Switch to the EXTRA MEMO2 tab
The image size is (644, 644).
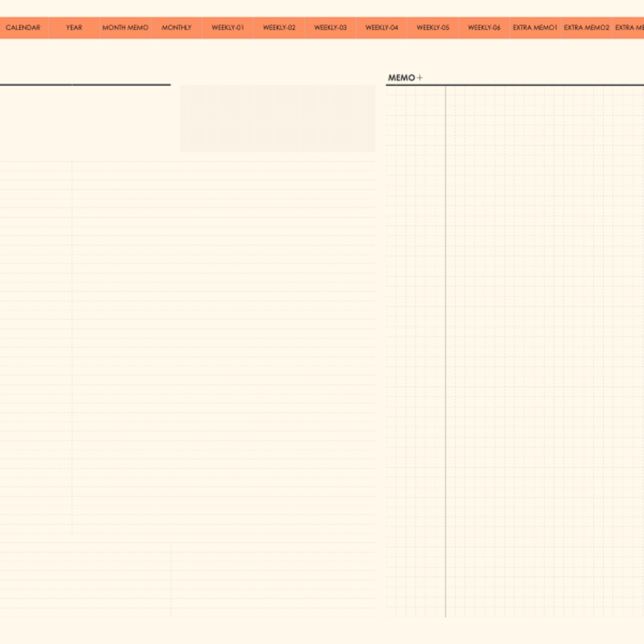coord(587,27)
